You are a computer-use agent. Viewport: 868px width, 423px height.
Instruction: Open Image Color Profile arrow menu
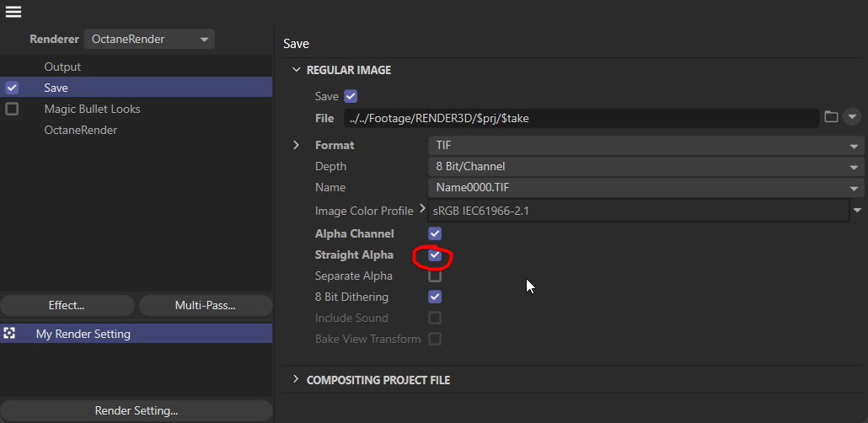[x=858, y=210]
